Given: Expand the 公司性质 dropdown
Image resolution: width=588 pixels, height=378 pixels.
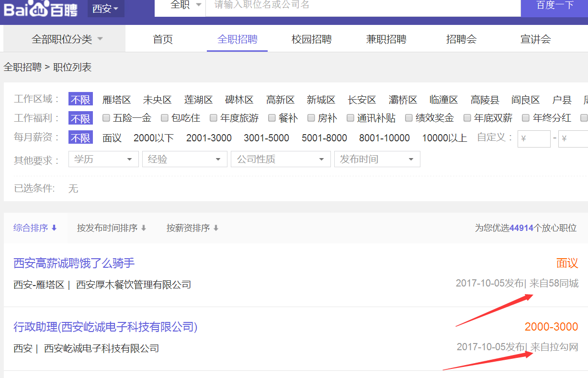Looking at the screenshot, I should (281, 160).
